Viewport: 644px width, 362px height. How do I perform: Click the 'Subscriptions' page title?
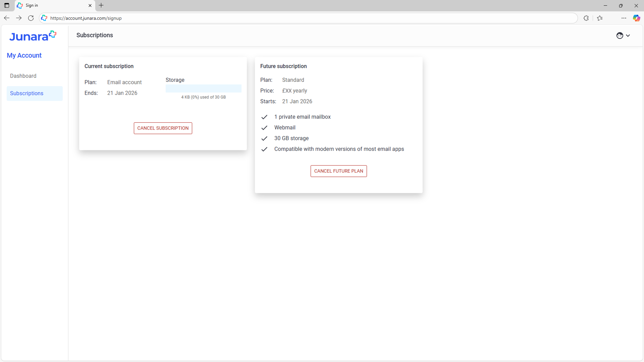coord(95,35)
